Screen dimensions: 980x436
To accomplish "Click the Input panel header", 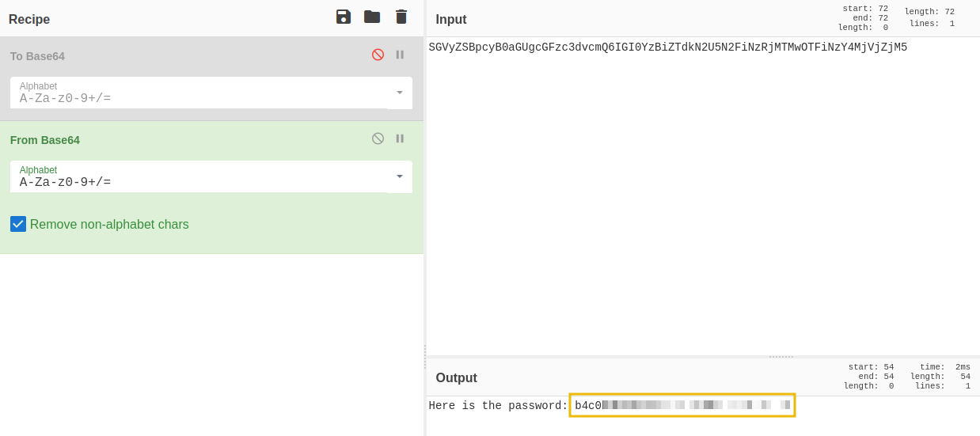I will [x=451, y=19].
